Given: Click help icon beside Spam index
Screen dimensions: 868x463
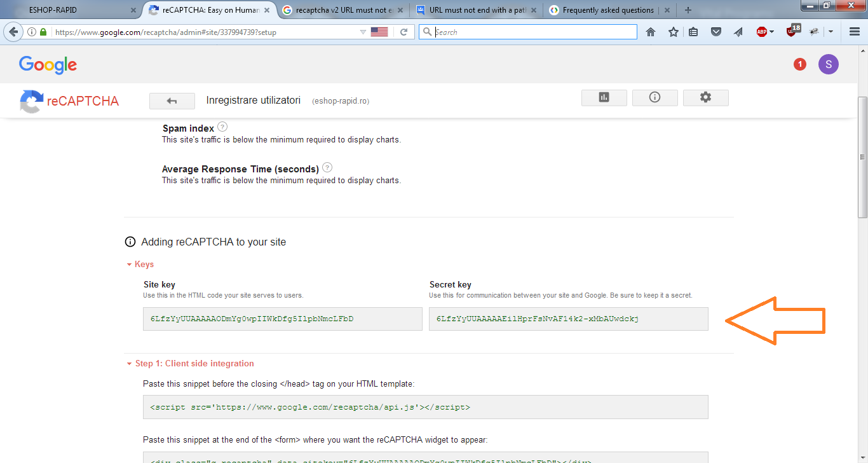Looking at the screenshot, I should 222,127.
